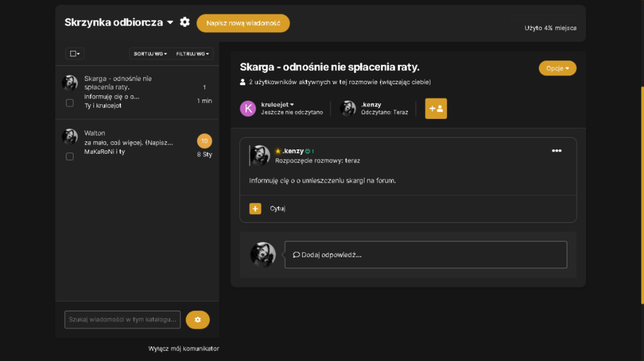Click .kenzy's avatar in the message post

[x=260, y=156]
